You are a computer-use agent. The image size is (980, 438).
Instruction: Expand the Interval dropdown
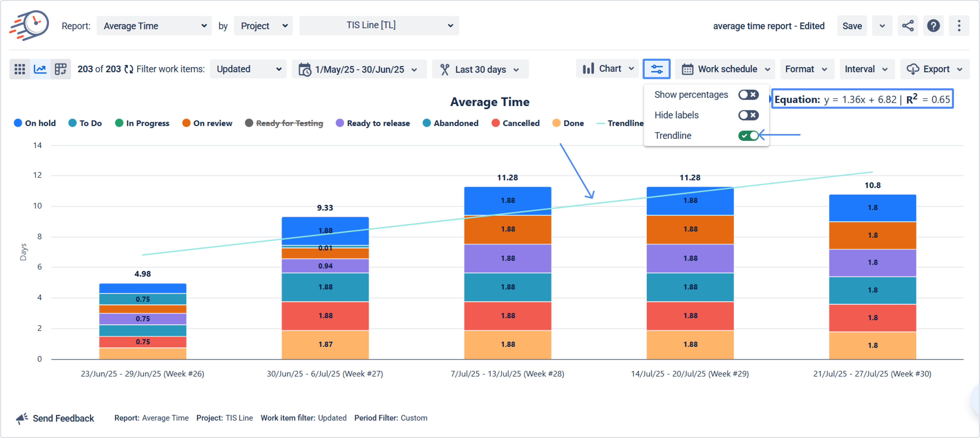(x=867, y=69)
